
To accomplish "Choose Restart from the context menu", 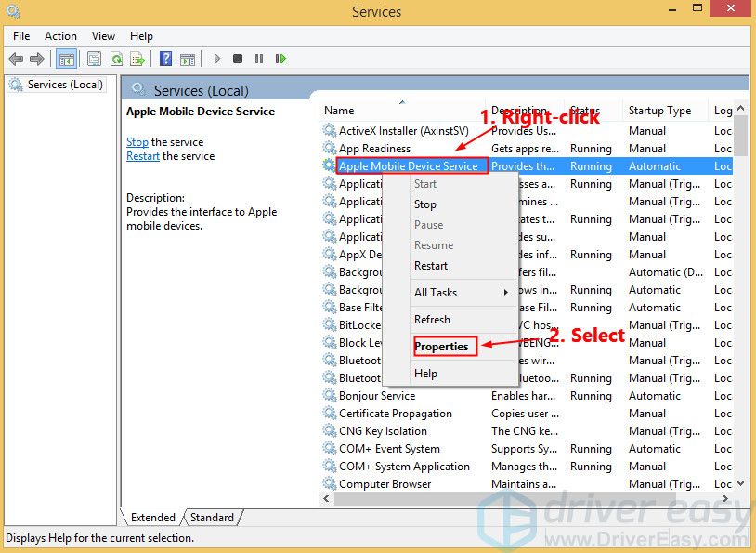I will point(431,265).
